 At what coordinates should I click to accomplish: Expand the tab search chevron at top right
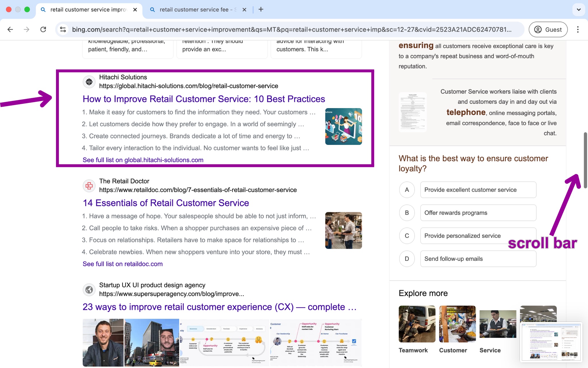(579, 9)
